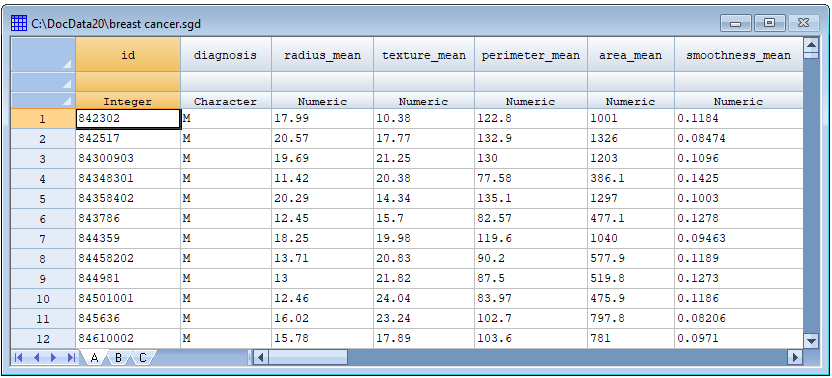The height and width of the screenshot is (378, 832).
Task: Click area_mean cell with value 1326
Action: click(x=631, y=139)
